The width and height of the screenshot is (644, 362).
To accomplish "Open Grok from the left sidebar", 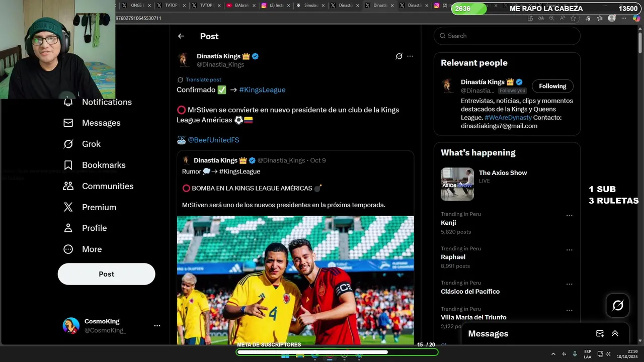I will click(x=82, y=144).
